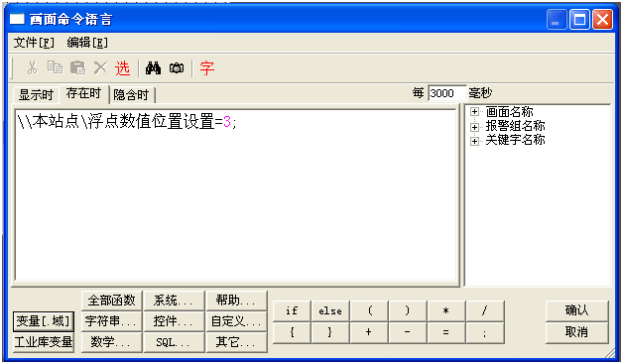Click the Delete X toolbar icon

(100, 67)
